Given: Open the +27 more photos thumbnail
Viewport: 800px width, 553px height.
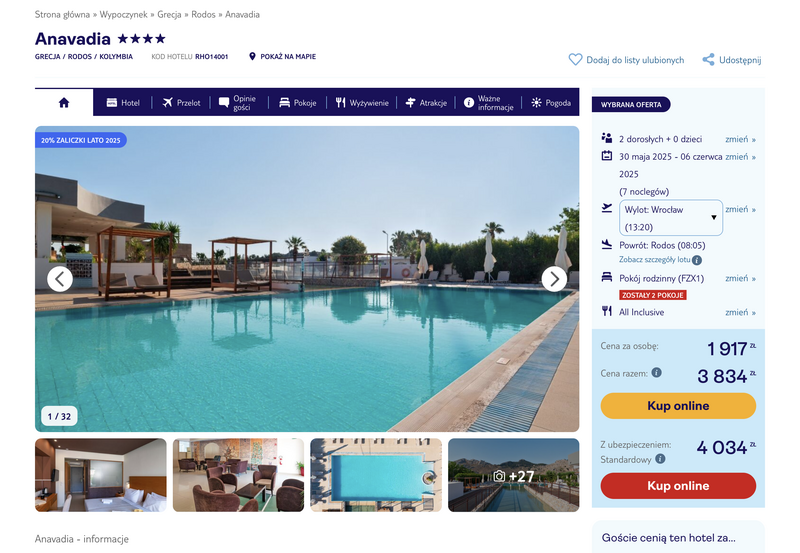Looking at the screenshot, I should point(513,475).
